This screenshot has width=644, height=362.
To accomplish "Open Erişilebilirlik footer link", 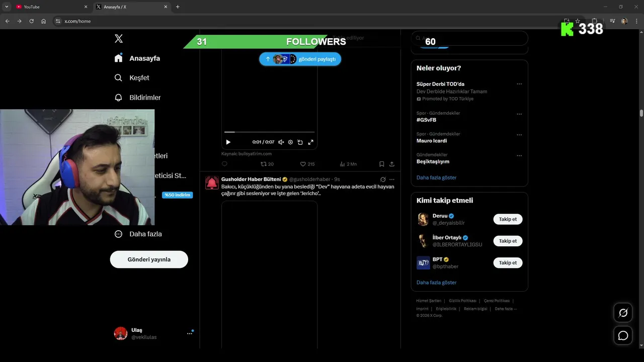I will pos(446,309).
